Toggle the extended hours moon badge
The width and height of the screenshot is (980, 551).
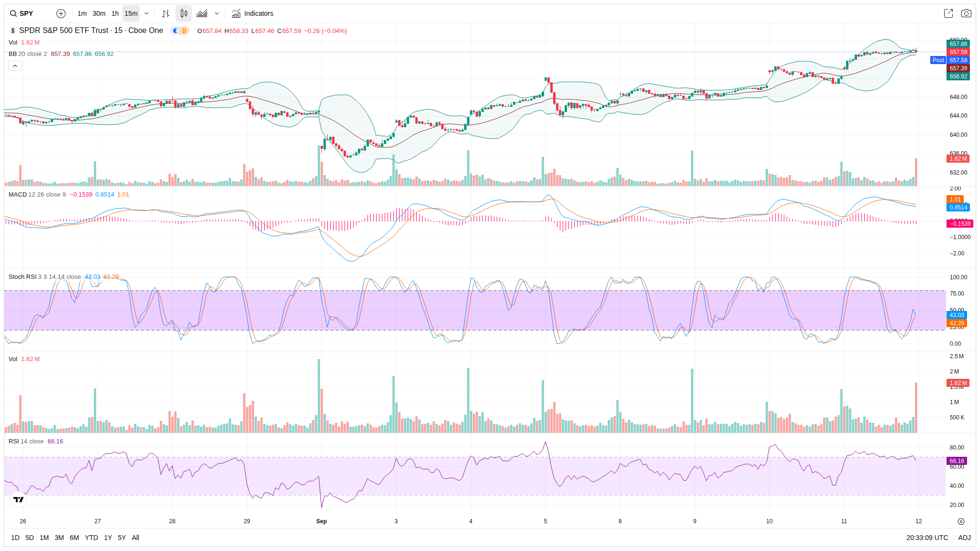click(x=176, y=31)
